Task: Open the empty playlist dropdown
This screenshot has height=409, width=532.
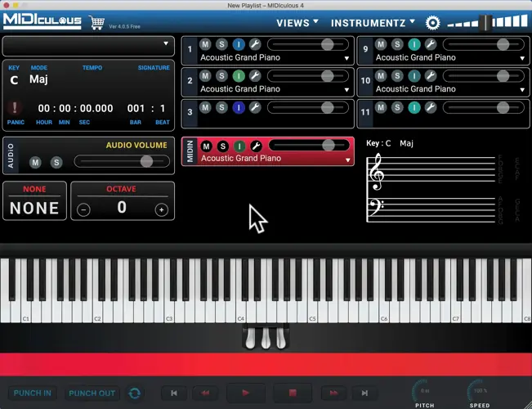Action: [x=88, y=44]
